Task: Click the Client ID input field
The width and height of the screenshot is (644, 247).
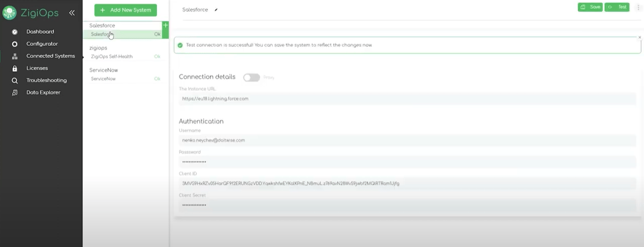Action: point(408,183)
